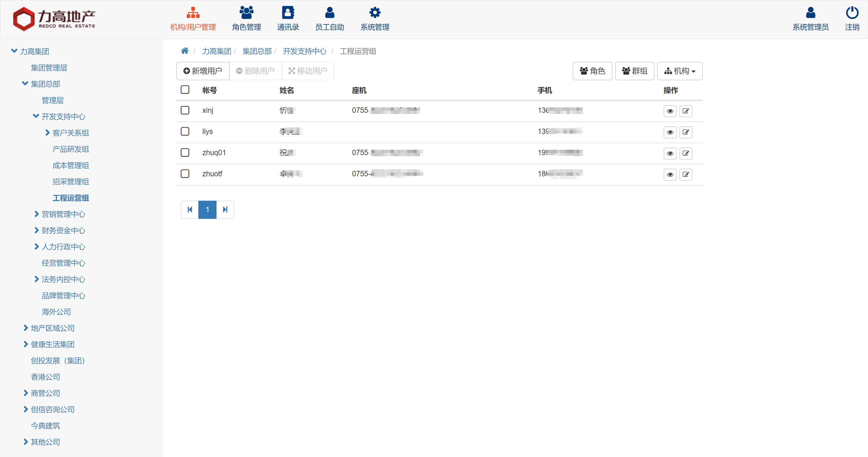Collapse the 力高集团 tree node
The height and width of the screenshot is (457, 868).
[x=14, y=51]
